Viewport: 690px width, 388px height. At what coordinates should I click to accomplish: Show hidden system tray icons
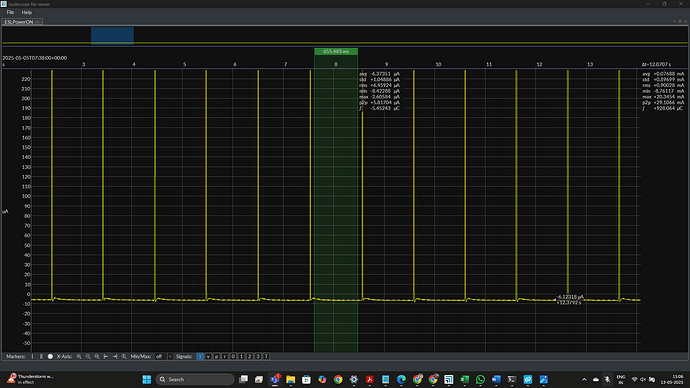click(584, 379)
